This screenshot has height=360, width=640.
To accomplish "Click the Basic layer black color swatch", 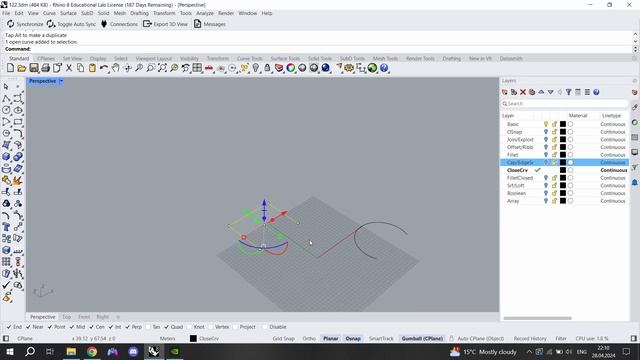I will pyautogui.click(x=563, y=124).
